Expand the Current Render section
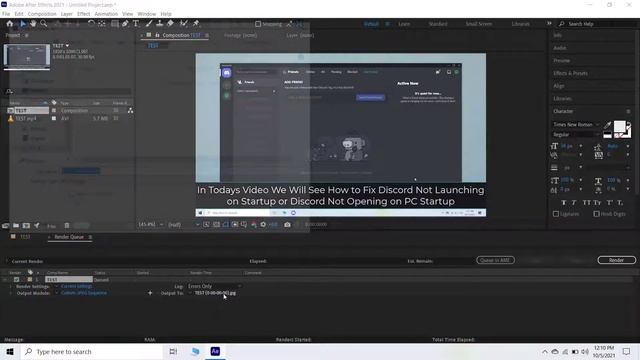This screenshot has height=360, width=640. (7, 261)
